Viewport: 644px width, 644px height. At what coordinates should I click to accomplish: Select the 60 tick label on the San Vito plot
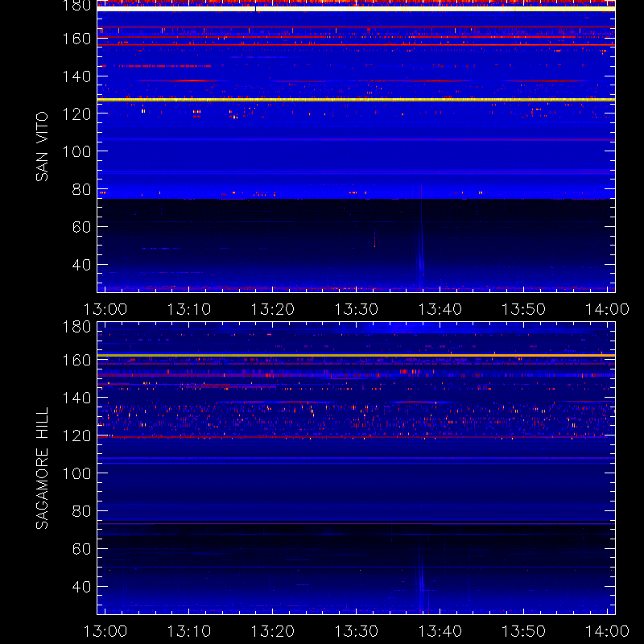coord(81,227)
